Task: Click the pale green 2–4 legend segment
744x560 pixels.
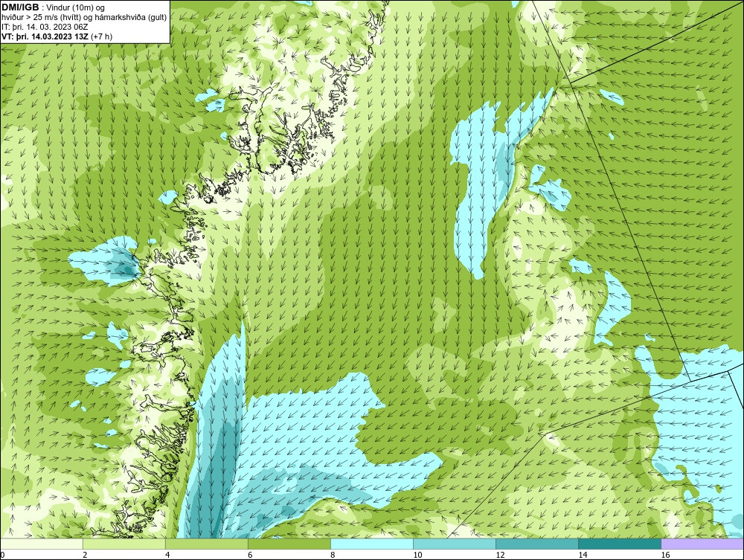Action: tap(124, 544)
